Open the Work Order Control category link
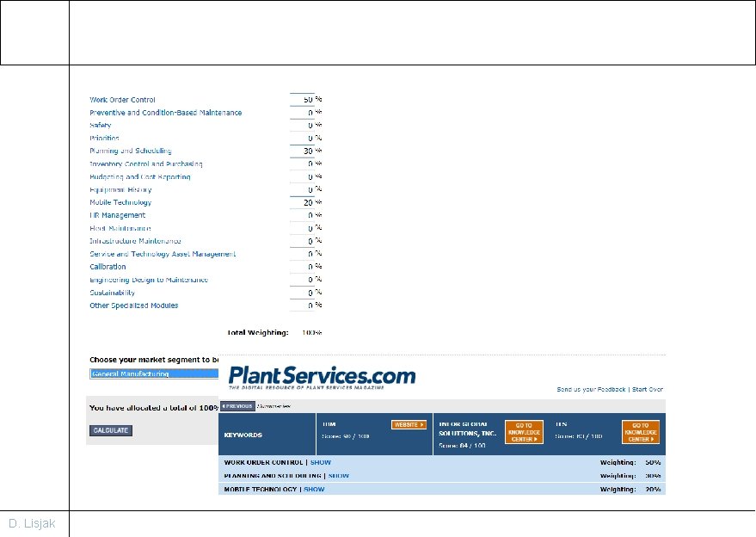 (x=122, y=100)
